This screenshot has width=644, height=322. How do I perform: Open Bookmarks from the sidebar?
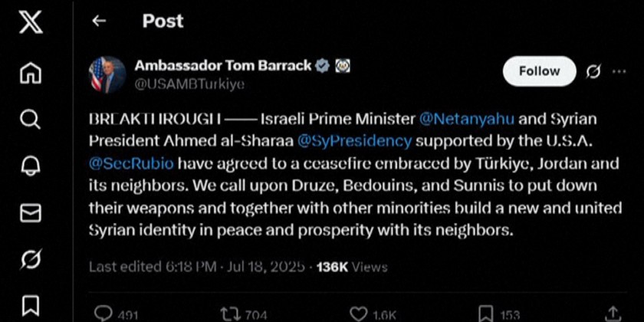(x=31, y=305)
